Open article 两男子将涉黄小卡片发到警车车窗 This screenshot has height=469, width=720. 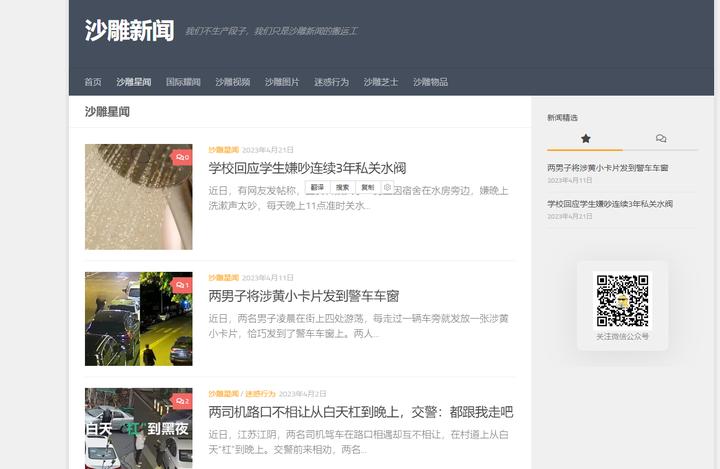(304, 296)
